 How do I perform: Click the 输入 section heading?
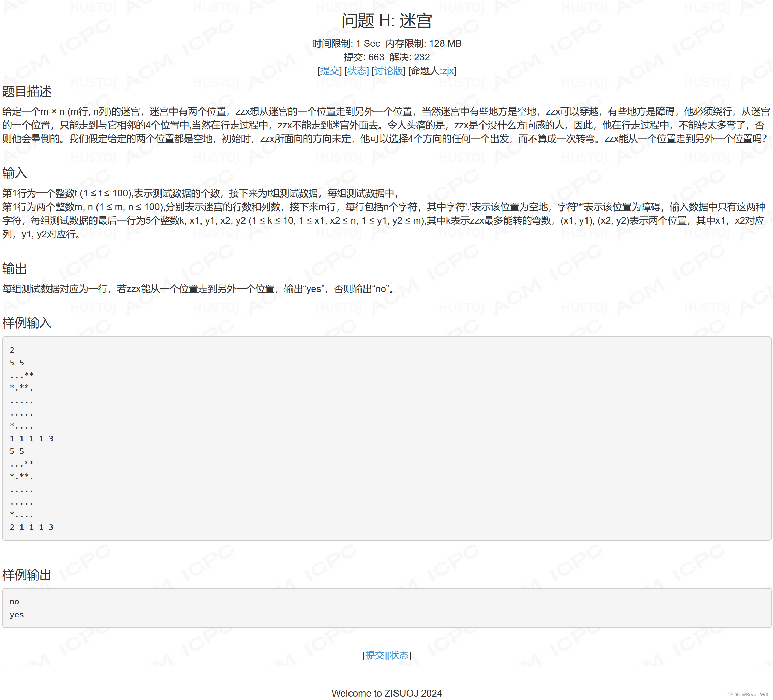pyautogui.click(x=15, y=173)
